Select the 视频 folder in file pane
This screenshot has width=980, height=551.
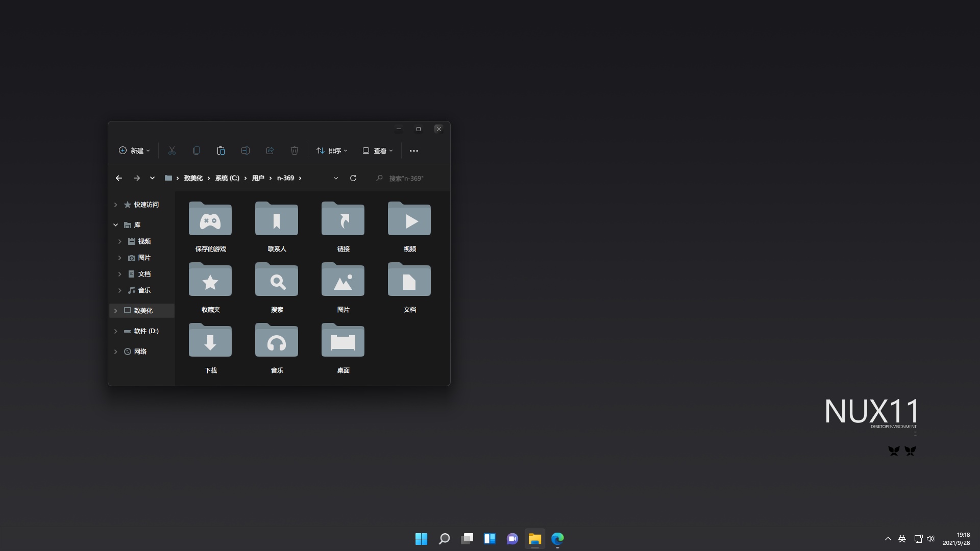[409, 227]
